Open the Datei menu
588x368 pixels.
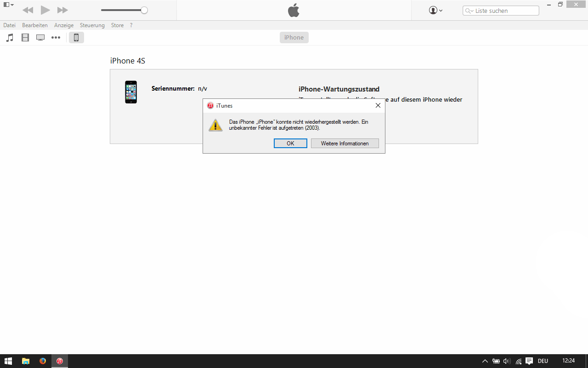(9, 25)
